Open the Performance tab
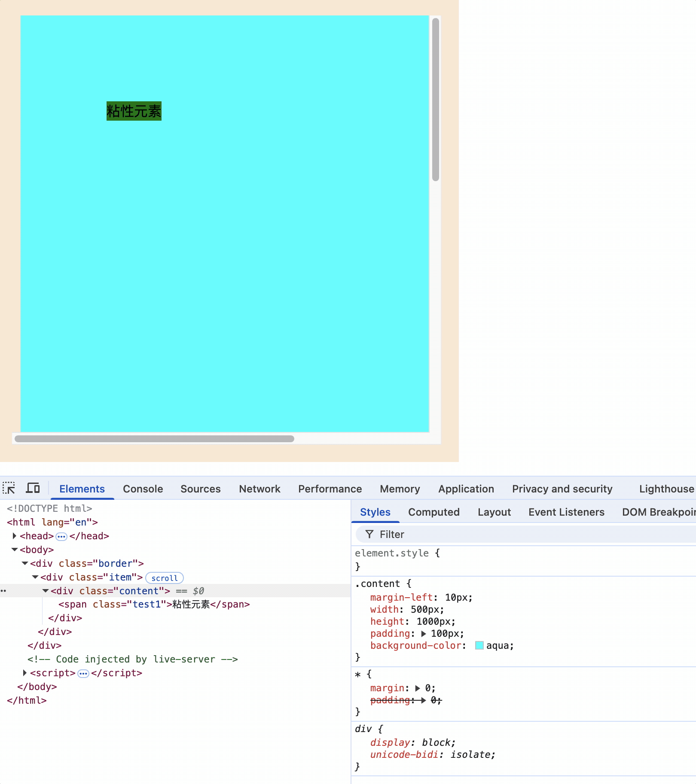The image size is (696, 784). [x=330, y=489]
